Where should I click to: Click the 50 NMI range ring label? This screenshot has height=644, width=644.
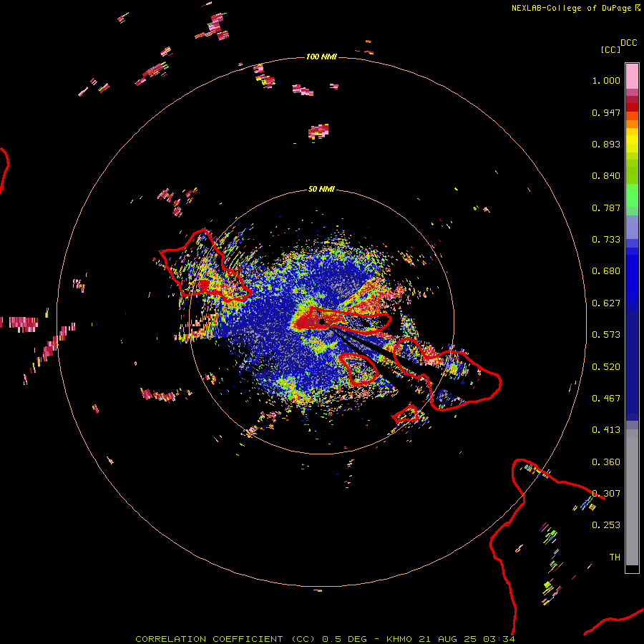coord(321,190)
